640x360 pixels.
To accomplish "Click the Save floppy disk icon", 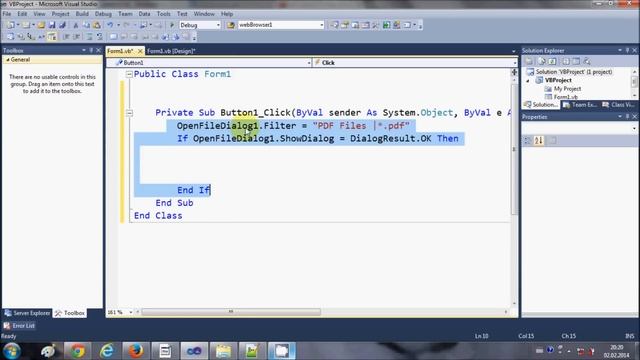I will coord(52,25).
